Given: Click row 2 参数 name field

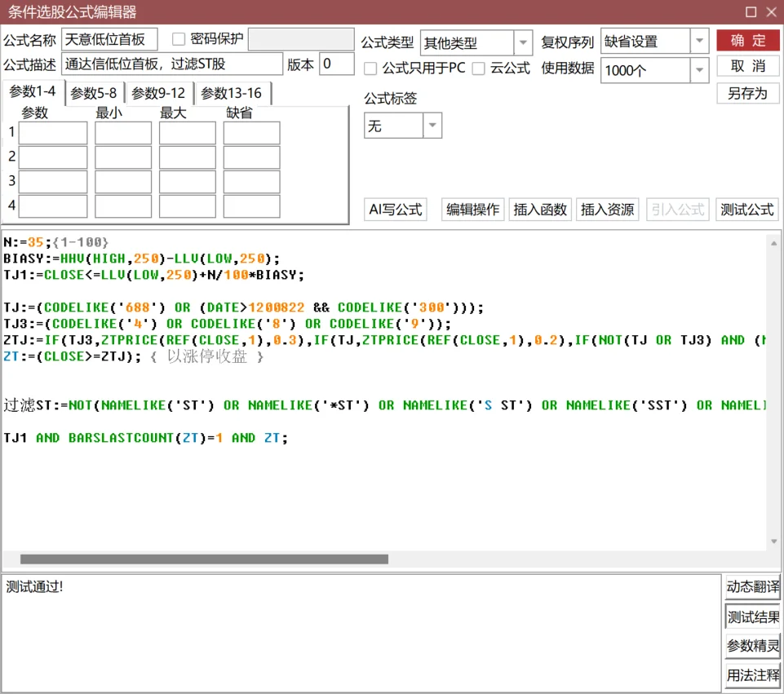Looking at the screenshot, I should pyautogui.click(x=53, y=157).
